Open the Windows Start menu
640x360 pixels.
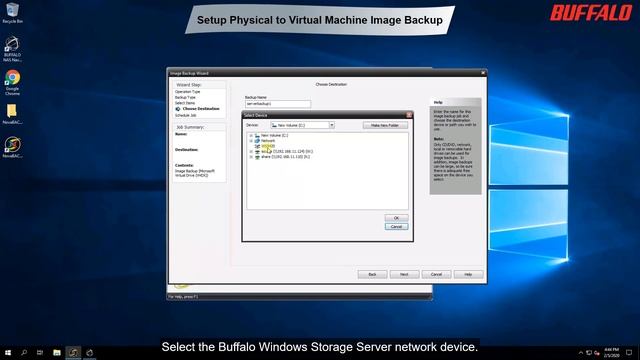(x=8, y=353)
